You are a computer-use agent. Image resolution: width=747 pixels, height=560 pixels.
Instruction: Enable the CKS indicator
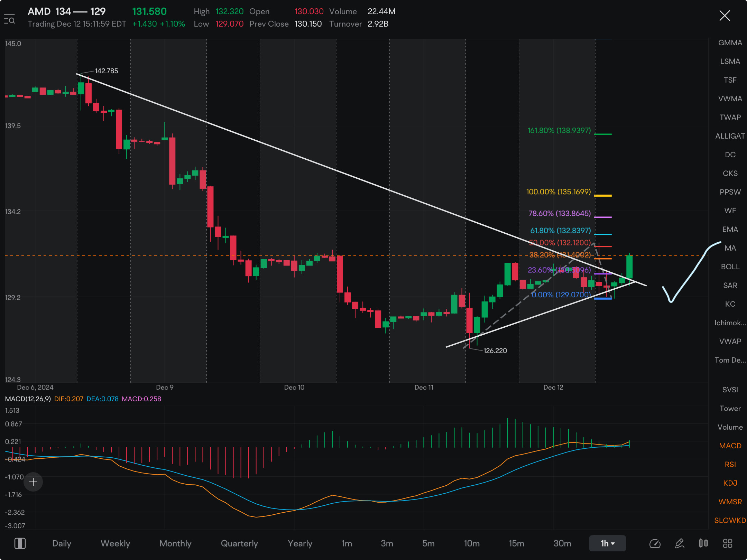click(730, 174)
